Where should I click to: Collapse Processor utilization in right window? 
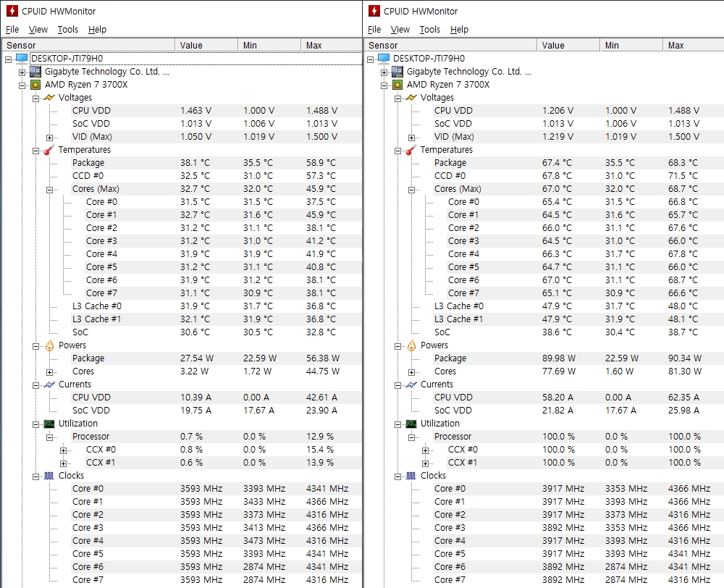[x=412, y=437]
